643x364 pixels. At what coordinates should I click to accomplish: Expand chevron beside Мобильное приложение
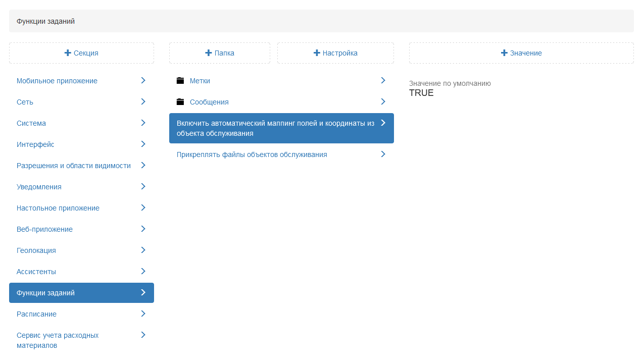point(143,80)
